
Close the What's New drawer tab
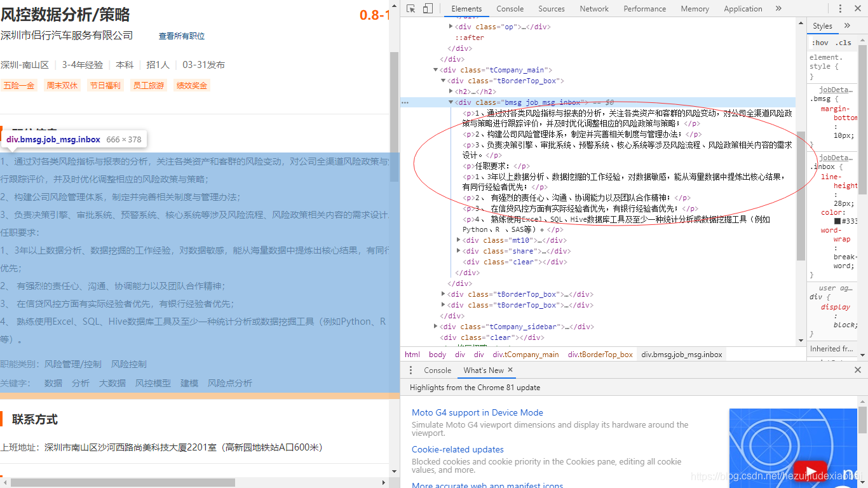click(510, 370)
